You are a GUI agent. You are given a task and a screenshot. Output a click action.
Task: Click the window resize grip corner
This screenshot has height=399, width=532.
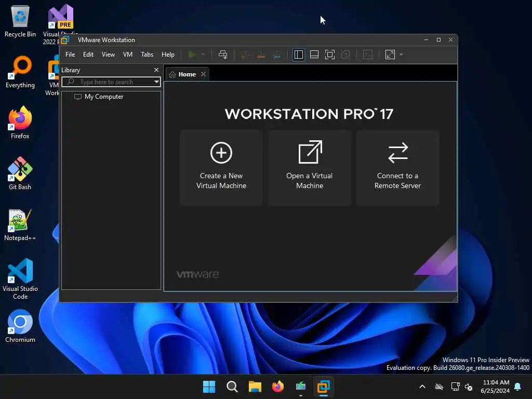tap(455, 299)
